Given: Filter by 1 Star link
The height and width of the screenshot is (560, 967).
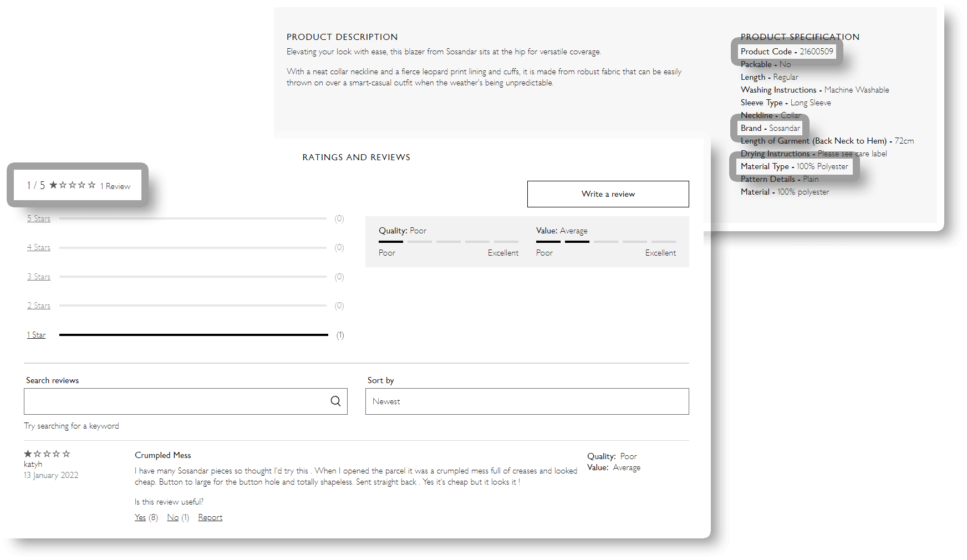Looking at the screenshot, I should [37, 335].
